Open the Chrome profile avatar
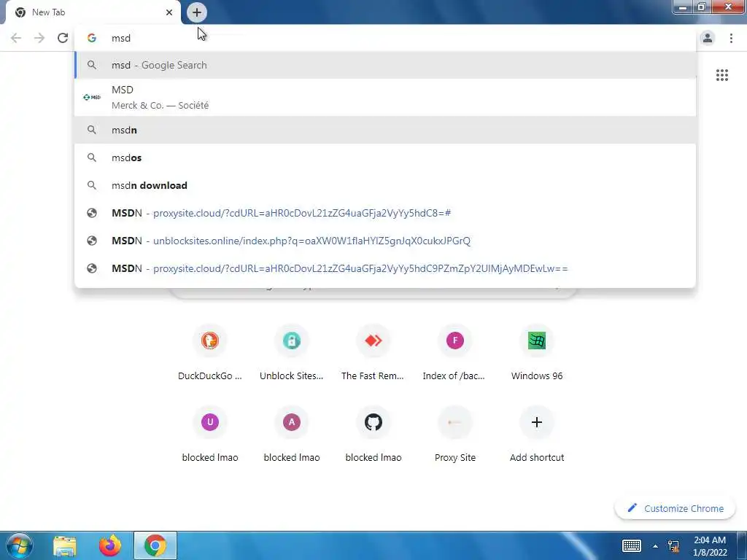 [708, 38]
